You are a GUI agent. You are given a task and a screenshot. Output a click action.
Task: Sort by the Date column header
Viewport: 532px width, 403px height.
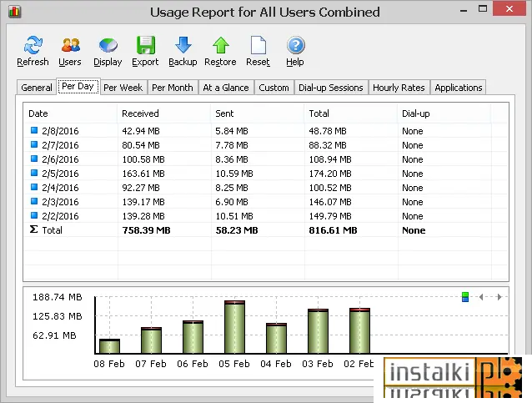(x=71, y=113)
